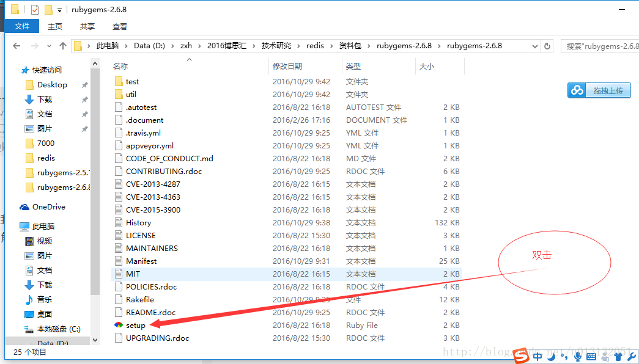Select the redis folder in sidebar
Image resolution: width=639 pixels, height=364 pixels.
pyautogui.click(x=46, y=158)
